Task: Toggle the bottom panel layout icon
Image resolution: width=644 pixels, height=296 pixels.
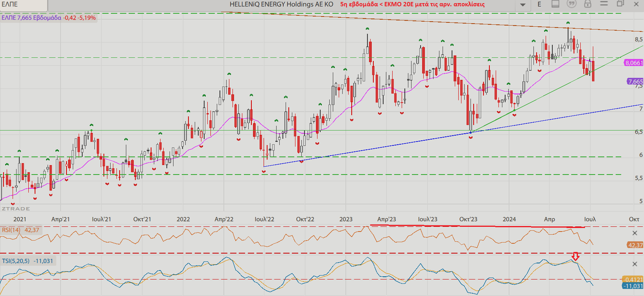Action: 555,4
